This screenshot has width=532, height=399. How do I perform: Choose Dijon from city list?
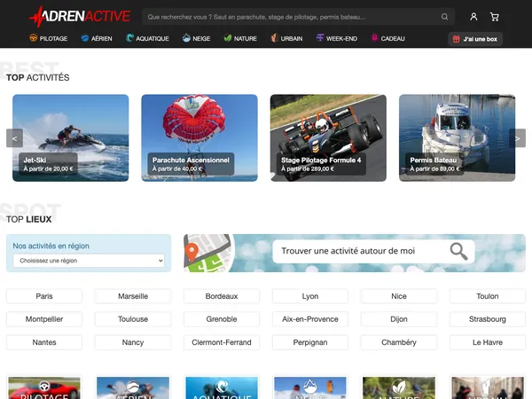399,319
